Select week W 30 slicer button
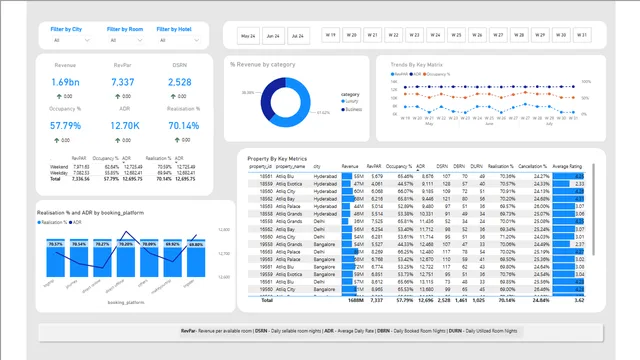This screenshot has height=360, width=640. pos(561,35)
